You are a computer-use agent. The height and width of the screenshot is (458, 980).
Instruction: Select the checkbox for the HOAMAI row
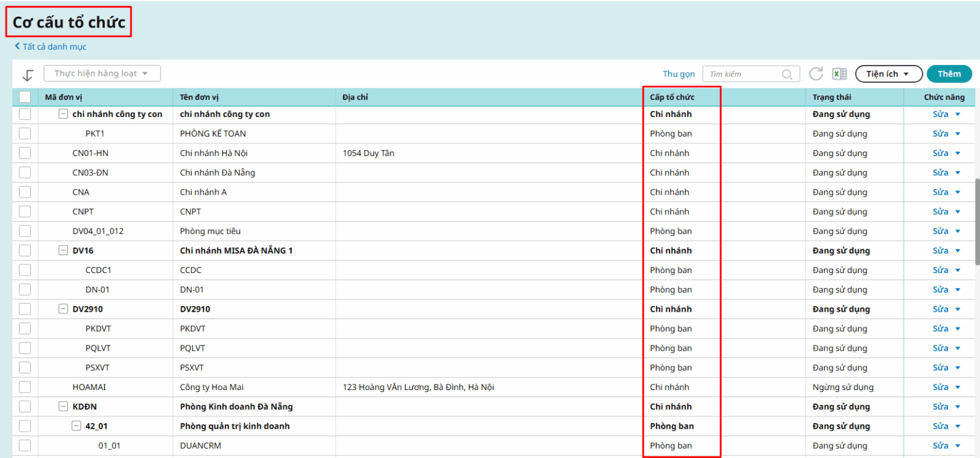pos(24,387)
